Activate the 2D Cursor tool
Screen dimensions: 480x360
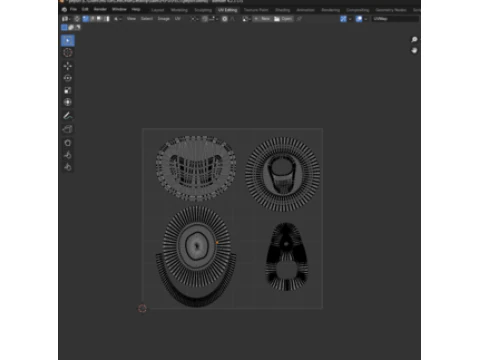(68, 53)
